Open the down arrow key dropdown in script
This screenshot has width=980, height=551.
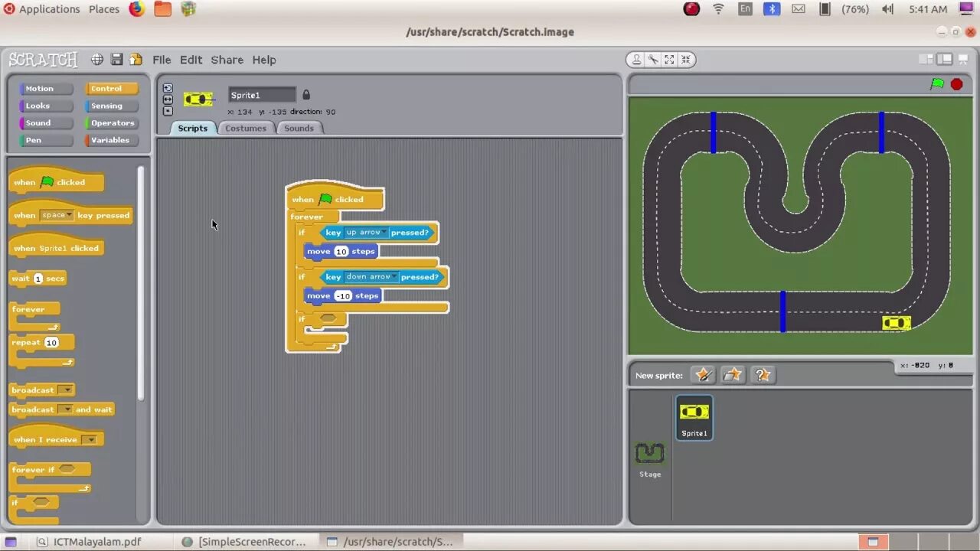tap(371, 277)
